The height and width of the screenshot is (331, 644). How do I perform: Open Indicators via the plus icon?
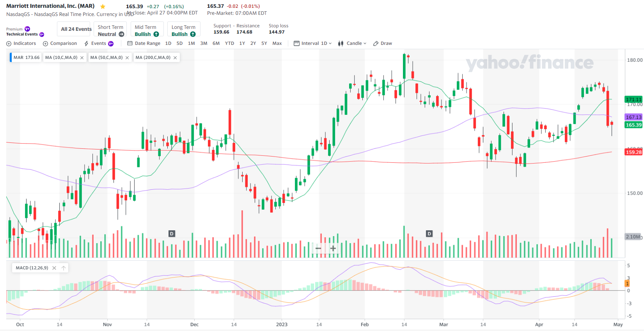9,44
